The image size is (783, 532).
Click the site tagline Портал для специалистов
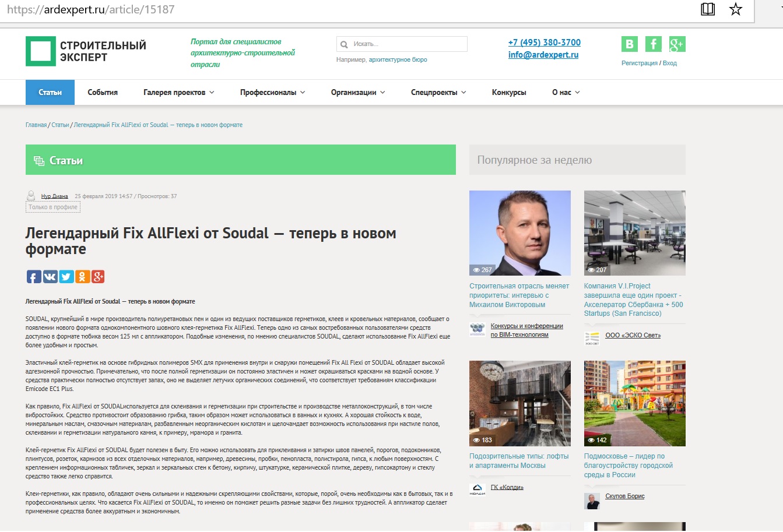click(x=243, y=53)
